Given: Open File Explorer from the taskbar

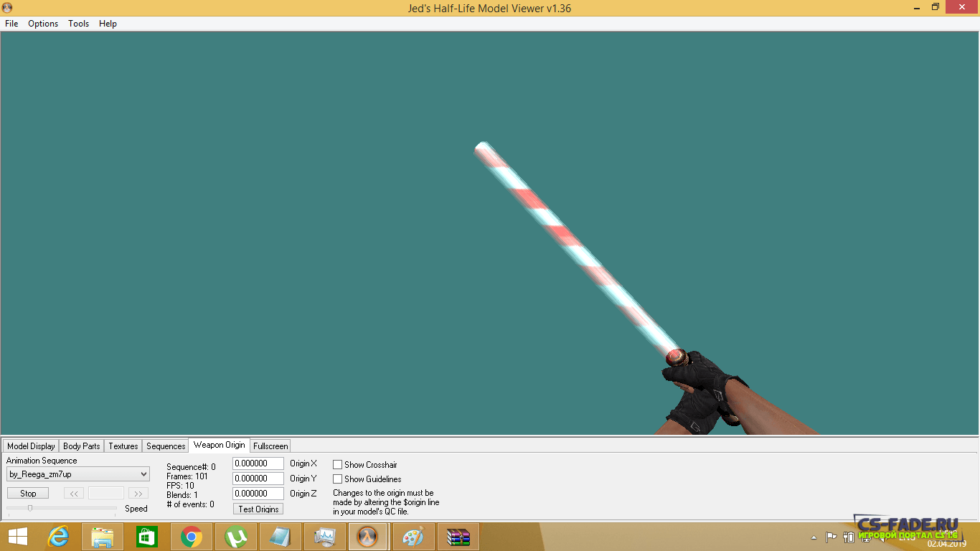Looking at the screenshot, I should (103, 537).
